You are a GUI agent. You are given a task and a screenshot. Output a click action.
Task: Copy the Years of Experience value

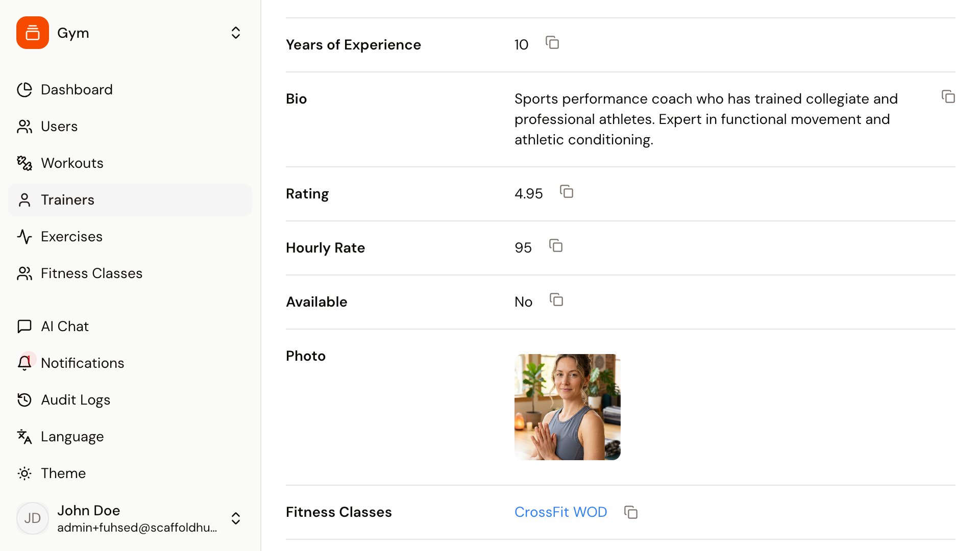point(553,43)
